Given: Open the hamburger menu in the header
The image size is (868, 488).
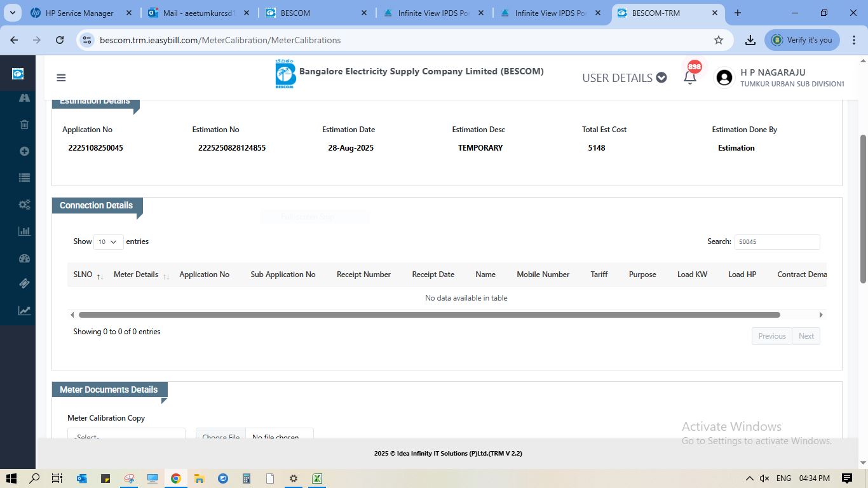Looking at the screenshot, I should tap(61, 78).
